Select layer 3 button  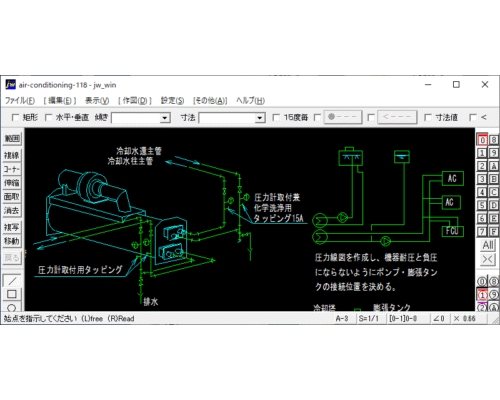tap(482, 179)
